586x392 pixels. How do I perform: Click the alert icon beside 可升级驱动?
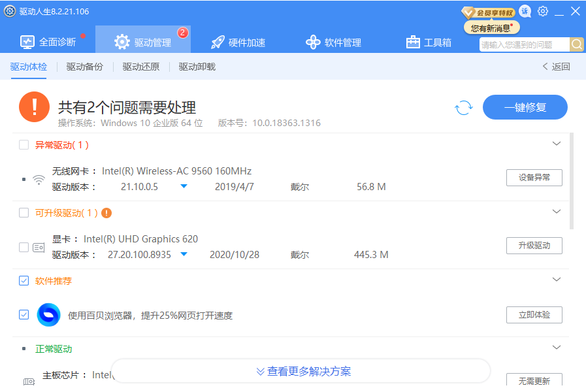coord(106,213)
